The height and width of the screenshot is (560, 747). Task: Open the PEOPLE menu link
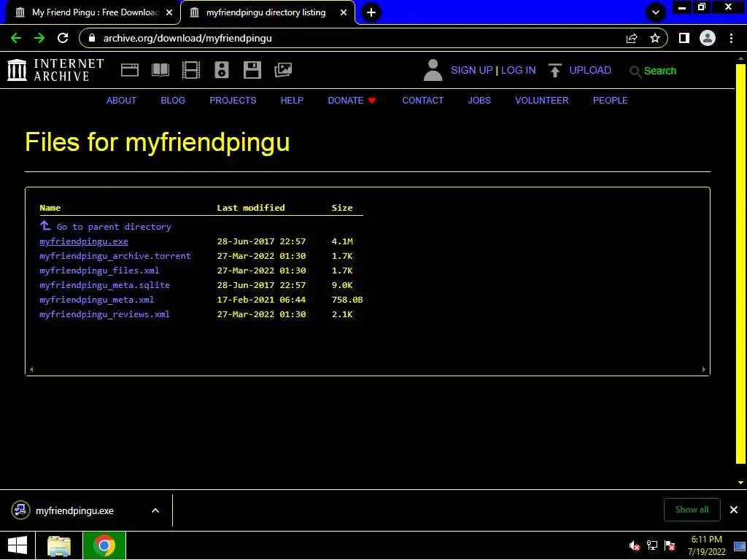point(610,101)
